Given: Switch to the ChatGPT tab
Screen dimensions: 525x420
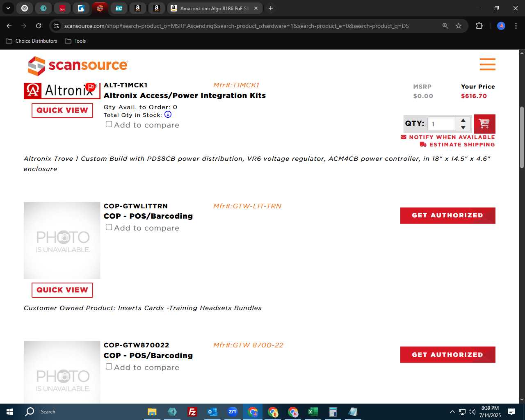Looking at the screenshot, I should point(25,8).
